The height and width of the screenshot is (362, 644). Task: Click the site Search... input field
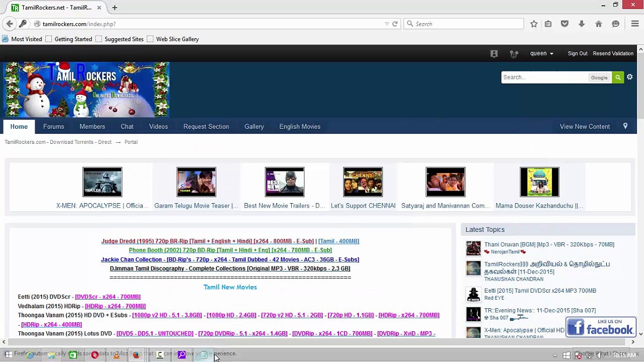pyautogui.click(x=544, y=77)
